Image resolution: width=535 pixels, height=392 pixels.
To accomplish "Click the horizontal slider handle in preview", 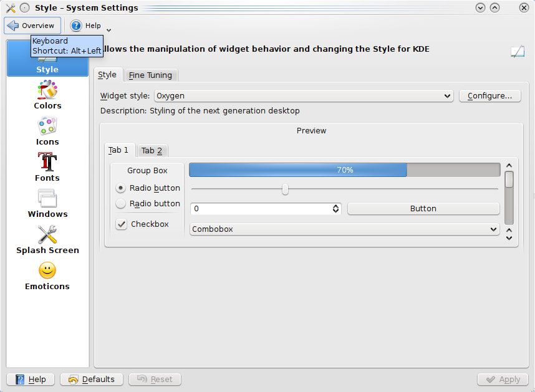I will (285, 189).
